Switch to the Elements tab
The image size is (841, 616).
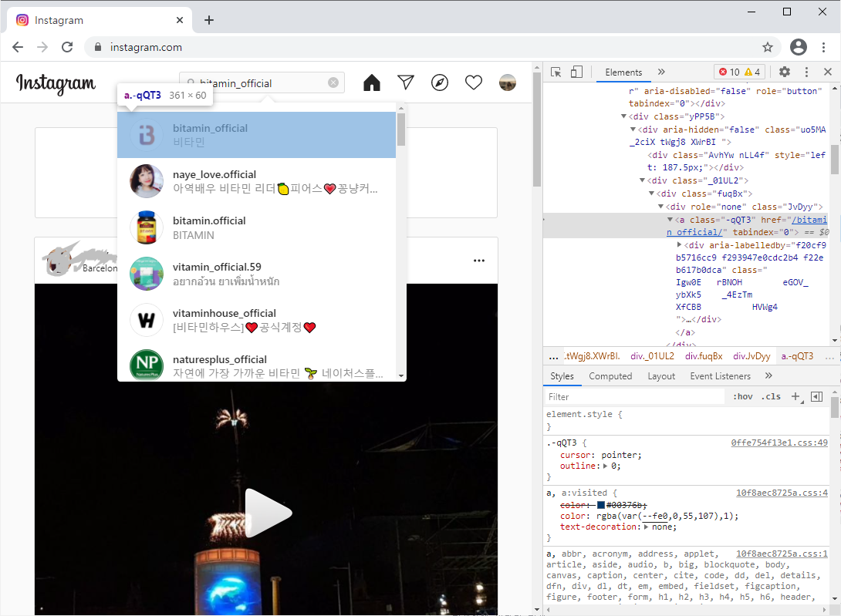click(623, 72)
